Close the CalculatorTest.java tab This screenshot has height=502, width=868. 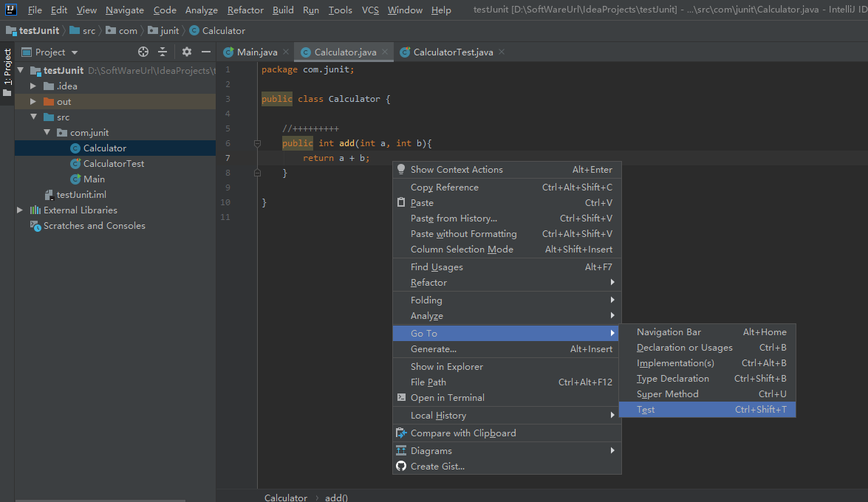502,52
